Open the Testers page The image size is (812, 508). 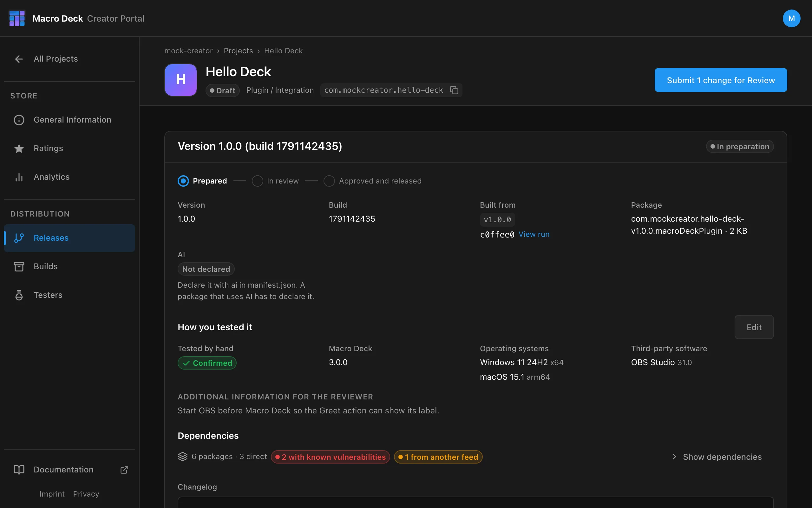tap(69, 295)
